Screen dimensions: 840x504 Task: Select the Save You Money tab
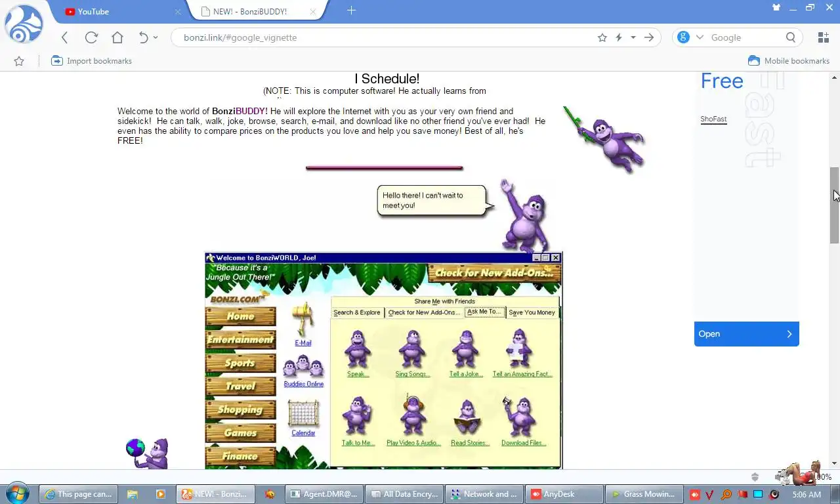tap(532, 312)
